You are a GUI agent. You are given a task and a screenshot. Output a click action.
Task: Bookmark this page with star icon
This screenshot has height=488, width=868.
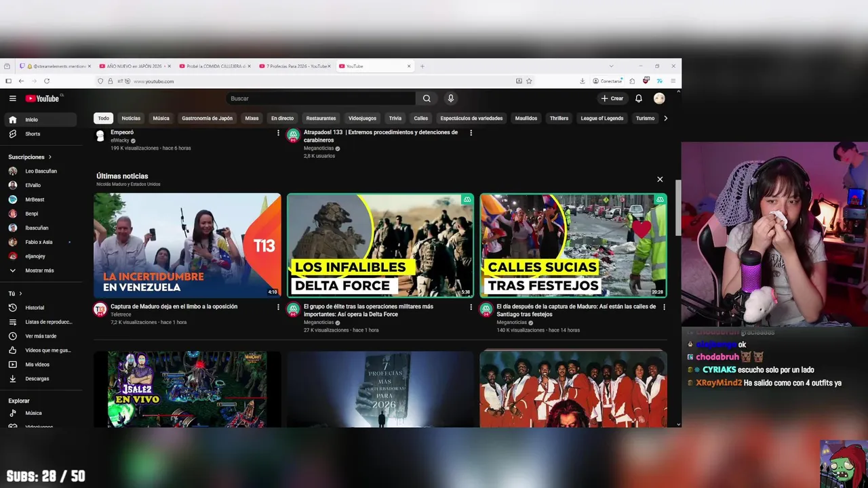[x=529, y=81]
